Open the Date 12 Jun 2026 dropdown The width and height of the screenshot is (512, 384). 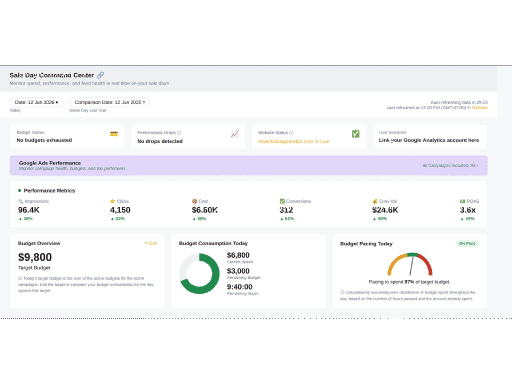(x=36, y=102)
